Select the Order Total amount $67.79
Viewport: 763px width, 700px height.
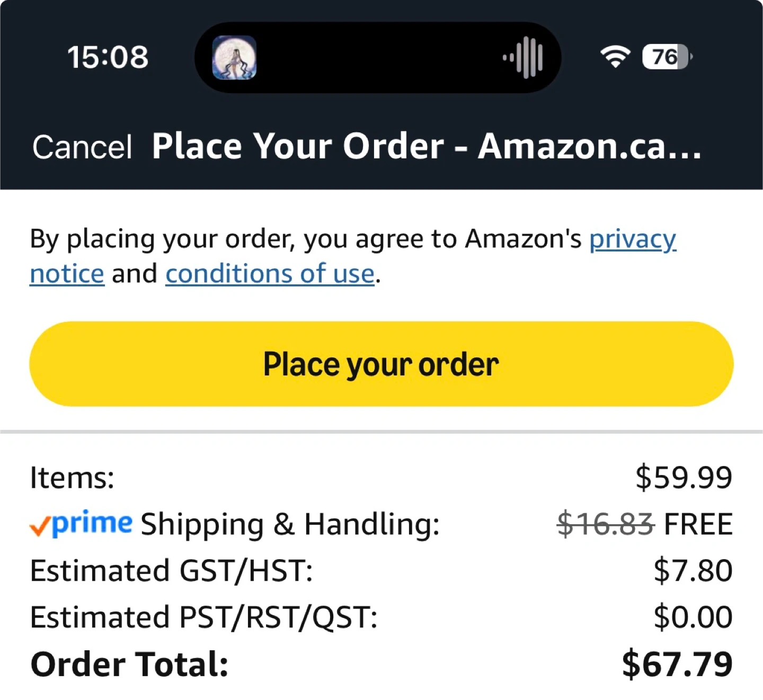click(x=677, y=664)
